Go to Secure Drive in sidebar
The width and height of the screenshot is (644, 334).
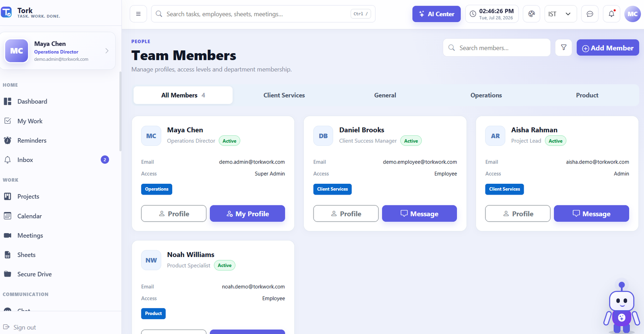pos(34,274)
